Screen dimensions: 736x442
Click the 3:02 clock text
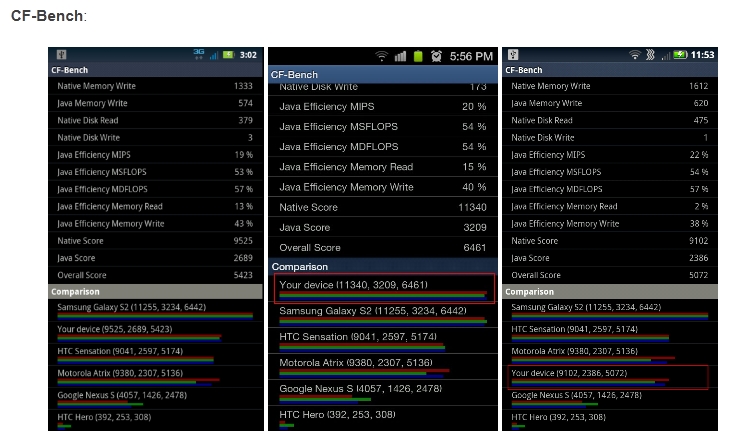[248, 55]
